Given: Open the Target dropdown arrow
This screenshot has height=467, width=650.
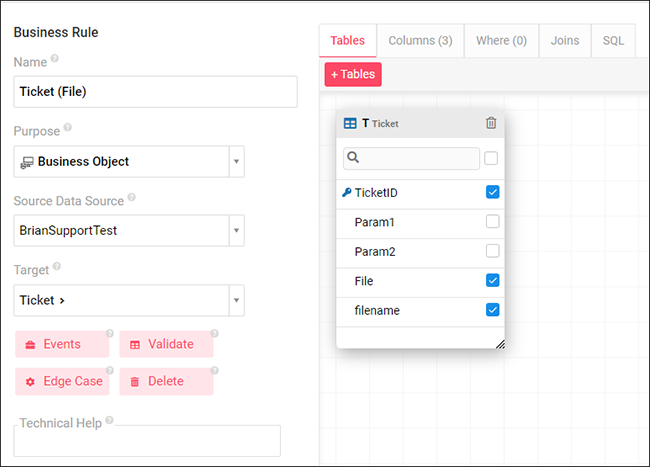Looking at the screenshot, I should click(x=237, y=300).
